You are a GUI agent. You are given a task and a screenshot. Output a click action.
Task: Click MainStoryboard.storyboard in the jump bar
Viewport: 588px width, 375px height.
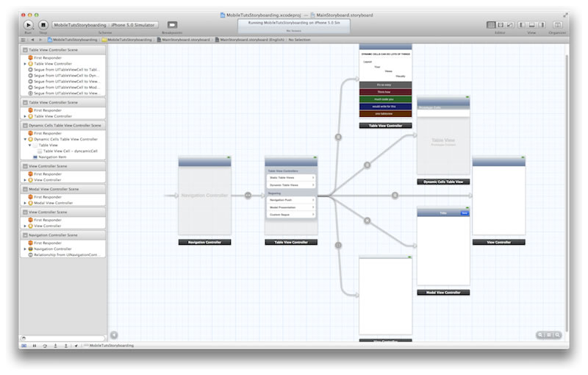pos(185,39)
